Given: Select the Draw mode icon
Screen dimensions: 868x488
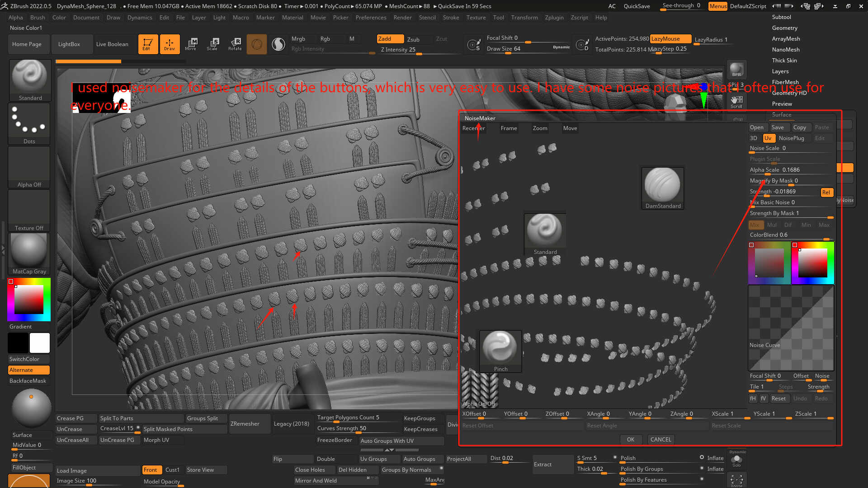Looking at the screenshot, I should click(170, 44).
